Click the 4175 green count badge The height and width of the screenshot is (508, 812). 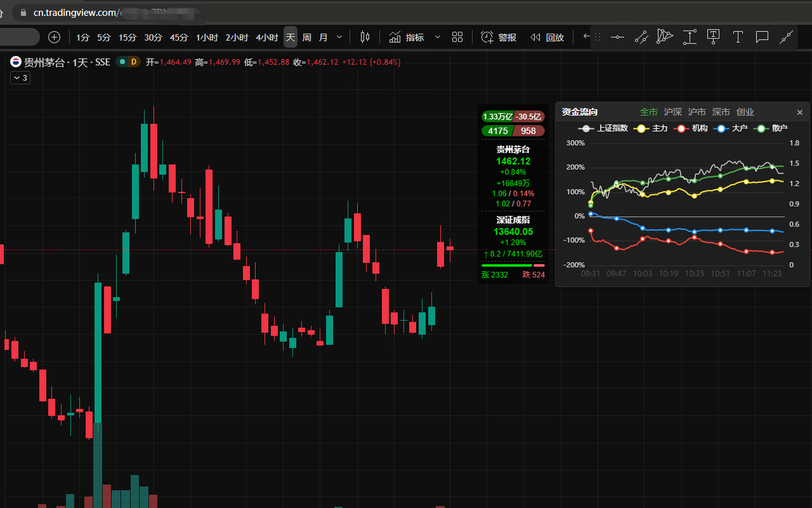[x=497, y=131]
